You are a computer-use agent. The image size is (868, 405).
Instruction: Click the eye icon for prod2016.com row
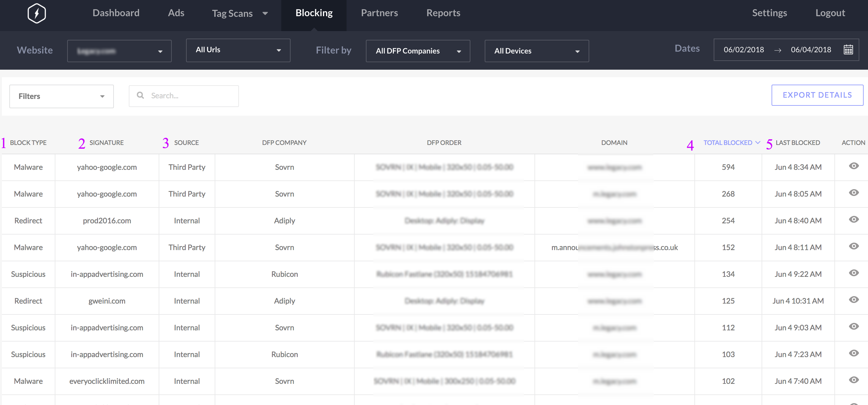pos(853,219)
